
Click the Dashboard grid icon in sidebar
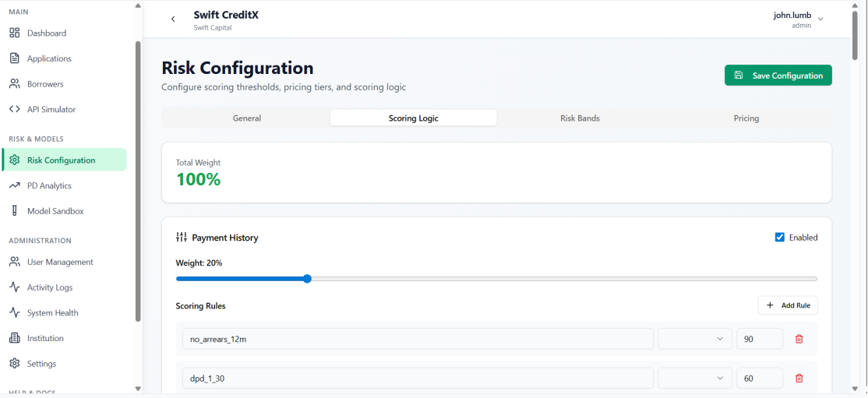click(15, 33)
